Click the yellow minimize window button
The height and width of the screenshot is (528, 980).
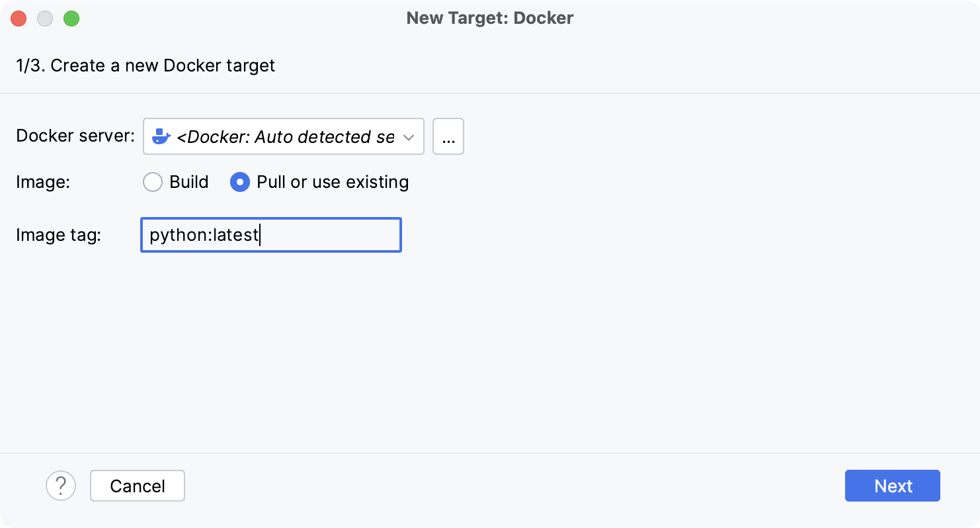point(45,19)
